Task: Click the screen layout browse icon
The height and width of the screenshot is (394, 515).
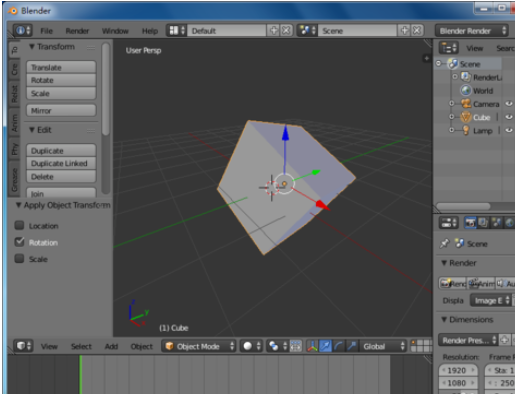Action: (x=177, y=31)
